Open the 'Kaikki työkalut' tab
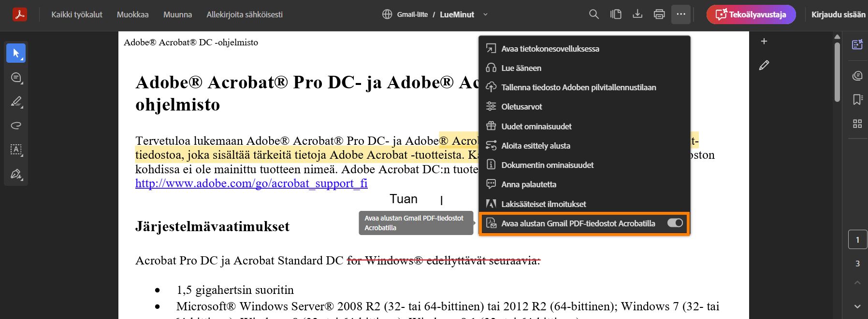The image size is (868, 319). point(77,14)
